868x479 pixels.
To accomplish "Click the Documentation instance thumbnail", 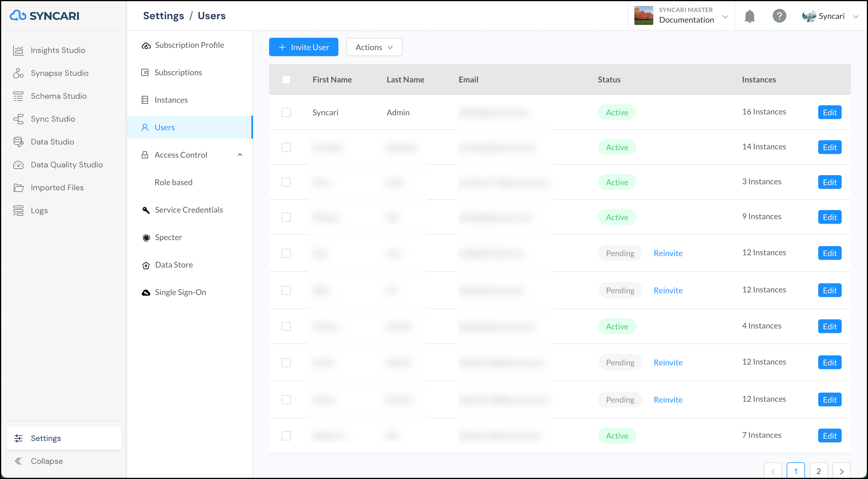I will click(644, 15).
